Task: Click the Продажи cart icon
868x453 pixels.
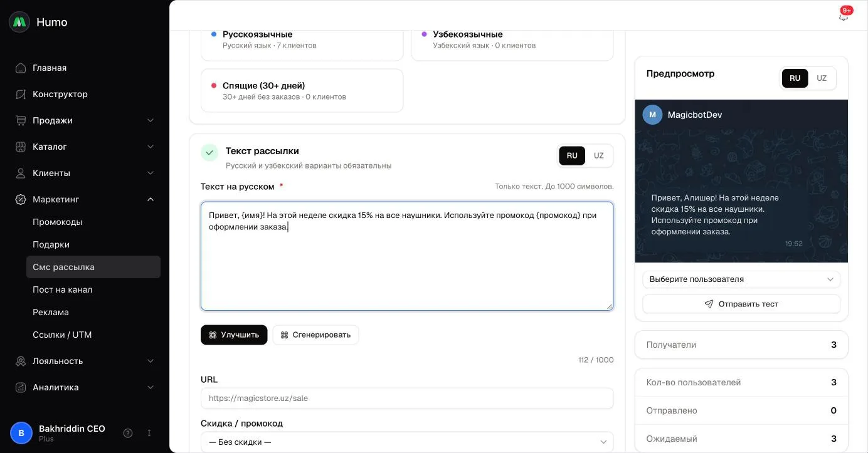Action: (x=21, y=120)
